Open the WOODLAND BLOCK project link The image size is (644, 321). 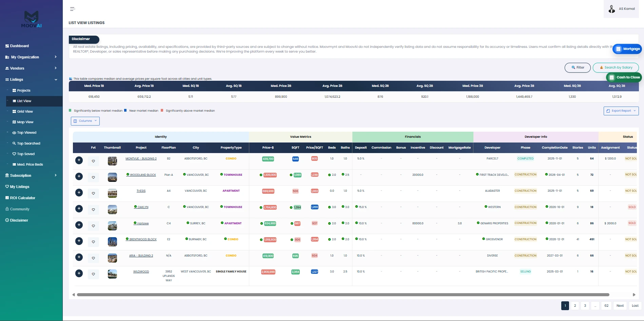(x=143, y=175)
